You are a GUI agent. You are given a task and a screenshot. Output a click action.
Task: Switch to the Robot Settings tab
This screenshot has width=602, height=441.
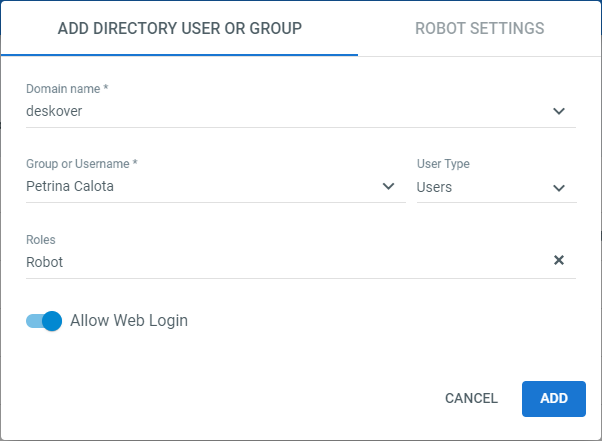(x=480, y=28)
